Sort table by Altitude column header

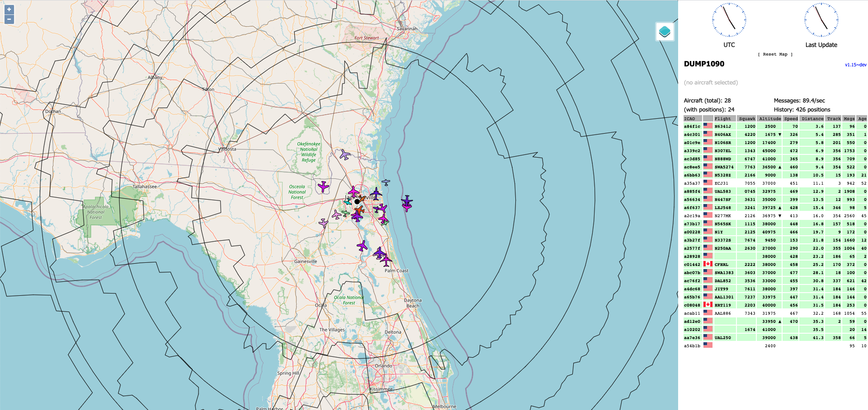coord(770,119)
